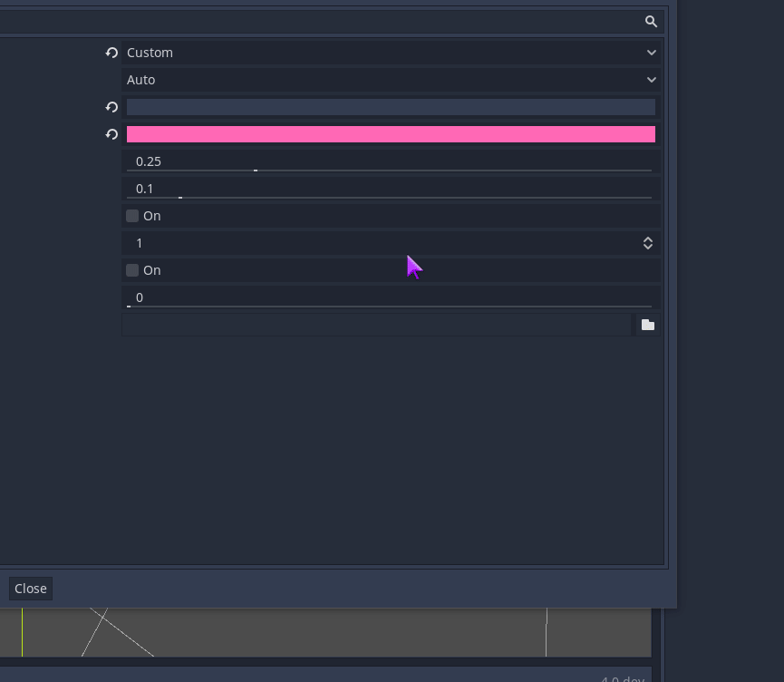
Task: Click the revert icon beside Custom dropdown
Action: tap(111, 53)
